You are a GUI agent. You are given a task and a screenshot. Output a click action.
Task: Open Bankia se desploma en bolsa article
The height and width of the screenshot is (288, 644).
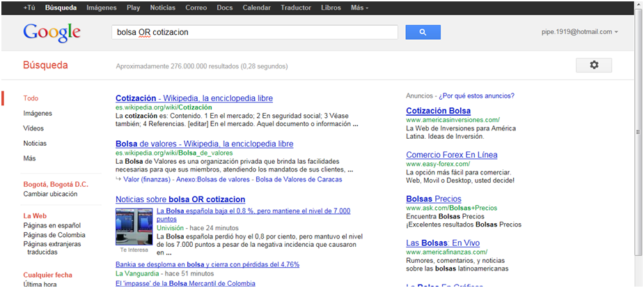(207, 264)
